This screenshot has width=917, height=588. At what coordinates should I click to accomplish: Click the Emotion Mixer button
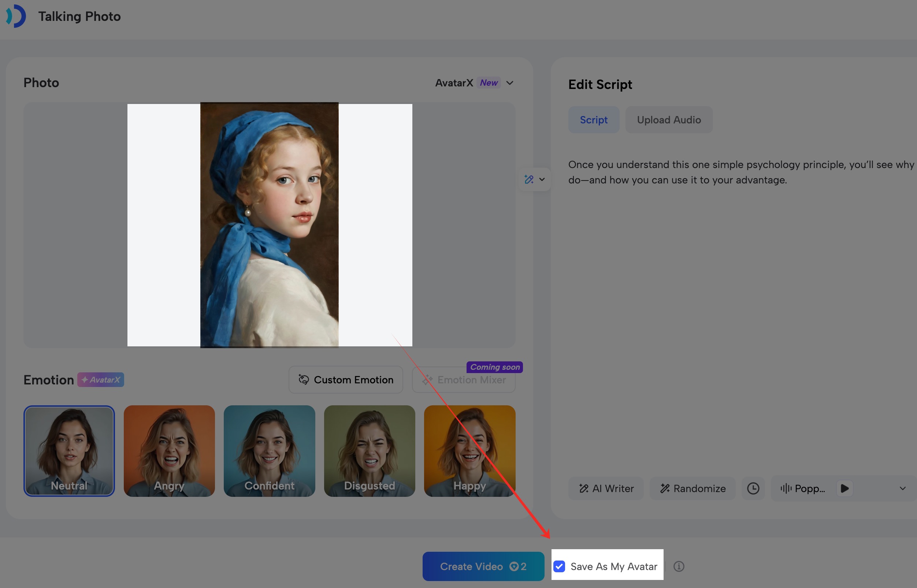click(464, 380)
